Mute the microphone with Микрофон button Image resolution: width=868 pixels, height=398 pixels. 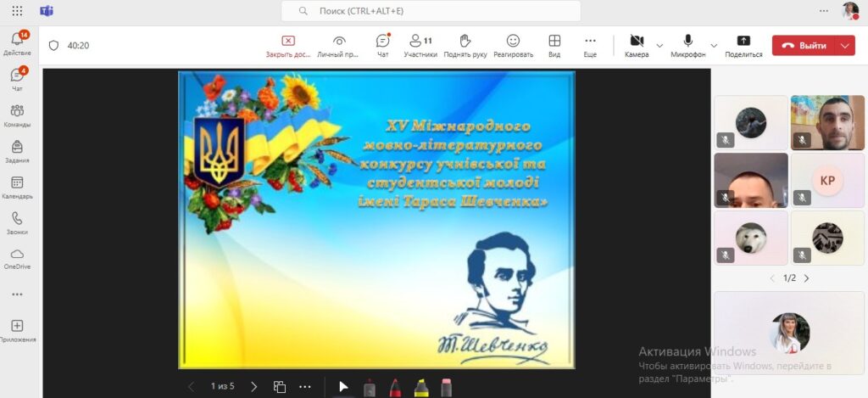coord(688,45)
